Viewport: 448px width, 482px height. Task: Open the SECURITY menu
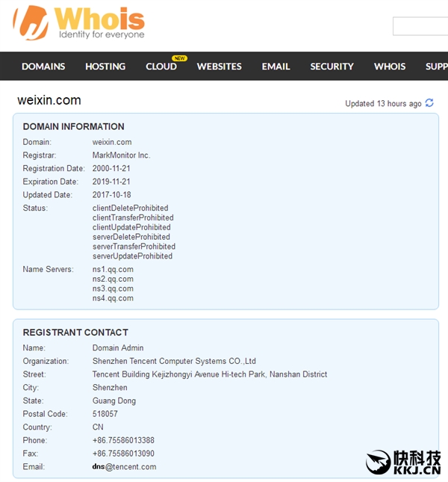click(332, 67)
